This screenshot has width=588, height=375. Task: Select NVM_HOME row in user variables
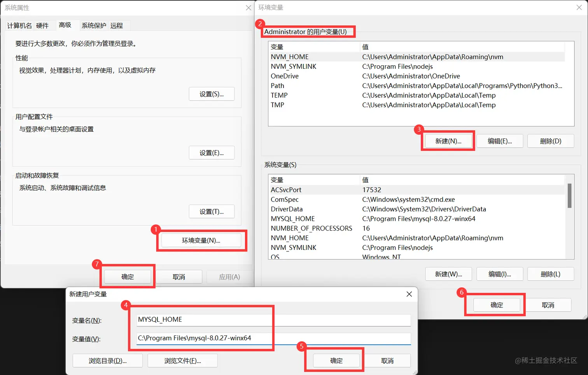[x=416, y=57]
